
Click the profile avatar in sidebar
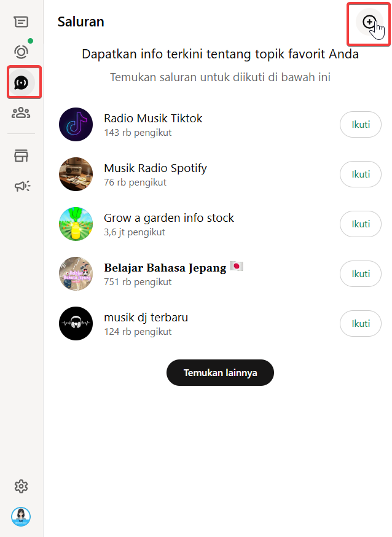pyautogui.click(x=21, y=517)
